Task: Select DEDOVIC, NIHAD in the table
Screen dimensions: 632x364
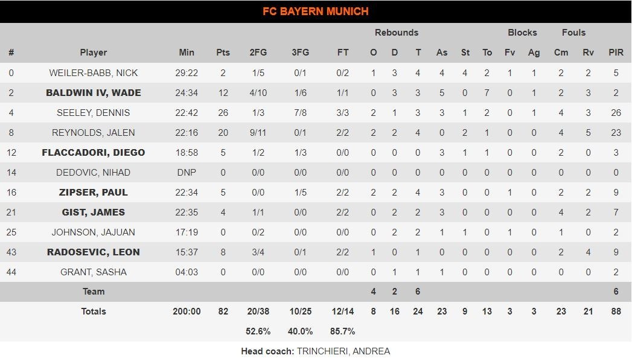Action: [94, 173]
